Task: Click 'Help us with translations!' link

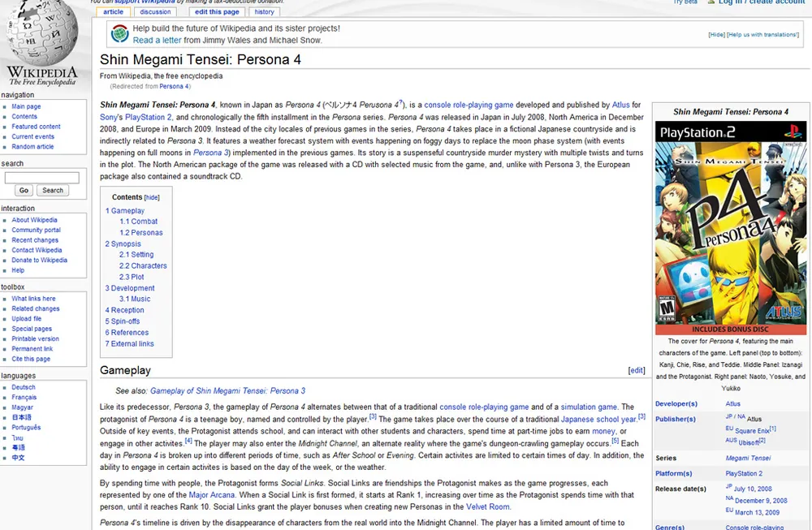Action: [x=763, y=35]
